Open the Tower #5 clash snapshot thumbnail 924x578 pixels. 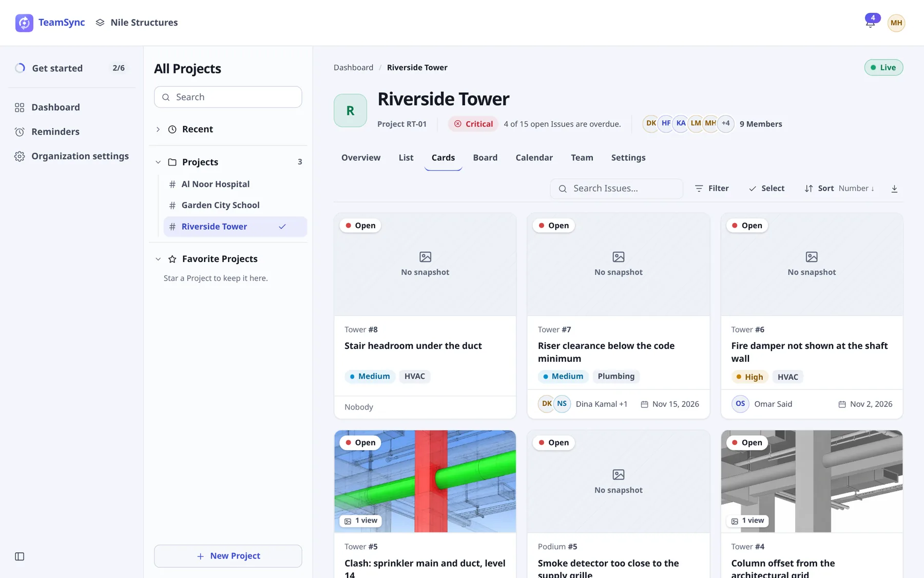(x=425, y=481)
